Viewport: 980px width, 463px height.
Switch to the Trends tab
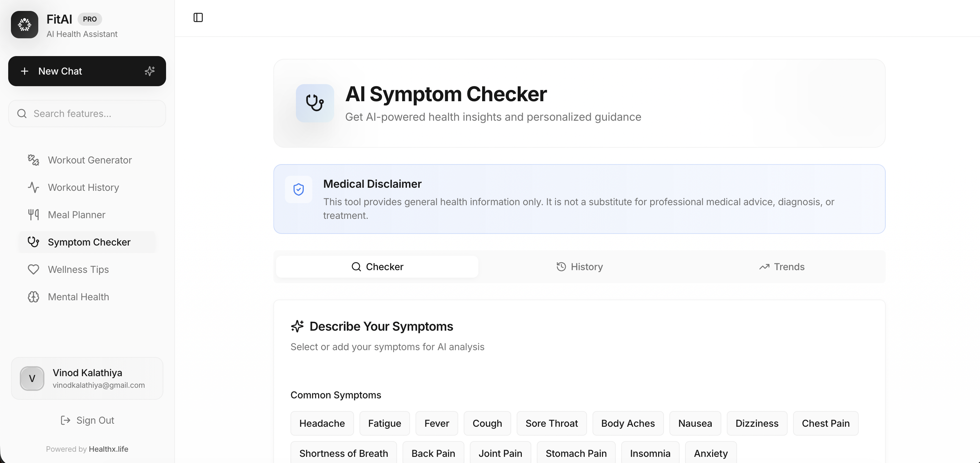coord(782,267)
